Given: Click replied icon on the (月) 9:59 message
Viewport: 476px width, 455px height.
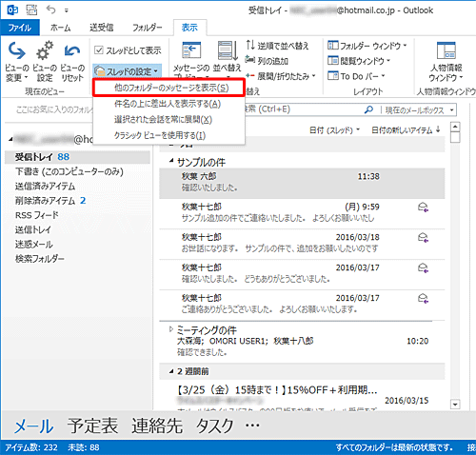Looking at the screenshot, I should (x=423, y=208).
